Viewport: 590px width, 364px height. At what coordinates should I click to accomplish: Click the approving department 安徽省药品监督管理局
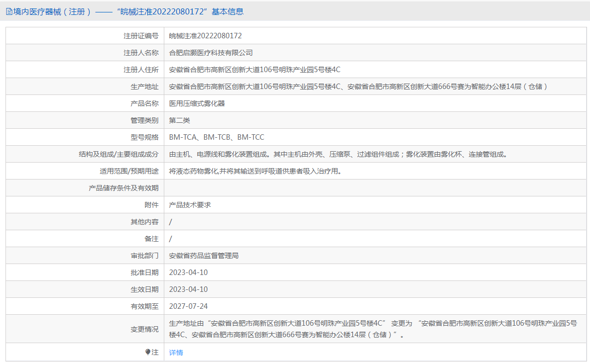(204, 256)
